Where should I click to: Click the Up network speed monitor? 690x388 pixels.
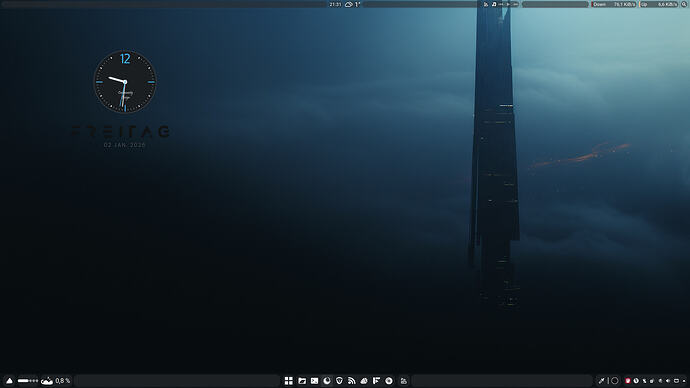click(x=659, y=4)
